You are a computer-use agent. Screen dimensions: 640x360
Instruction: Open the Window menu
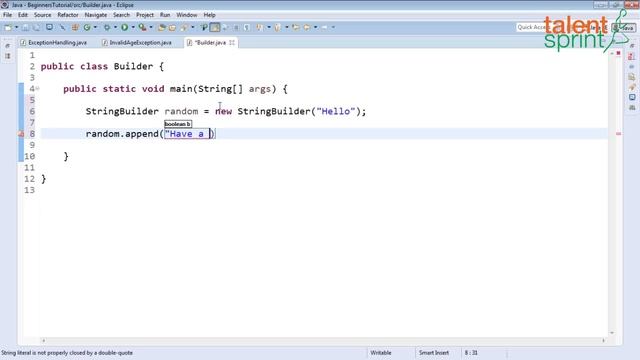pos(187,15)
